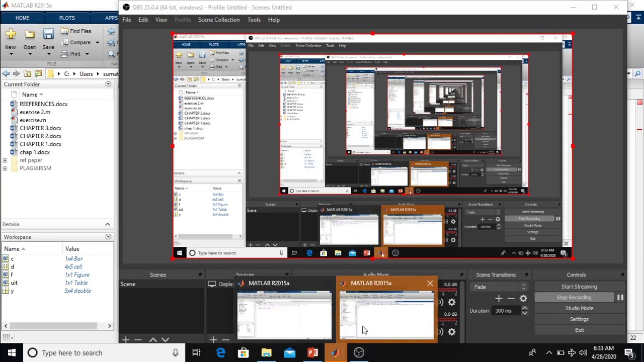This screenshot has width=644, height=362.
Task: Open the New dropdown arrow in MATLAB
Action: point(11,54)
